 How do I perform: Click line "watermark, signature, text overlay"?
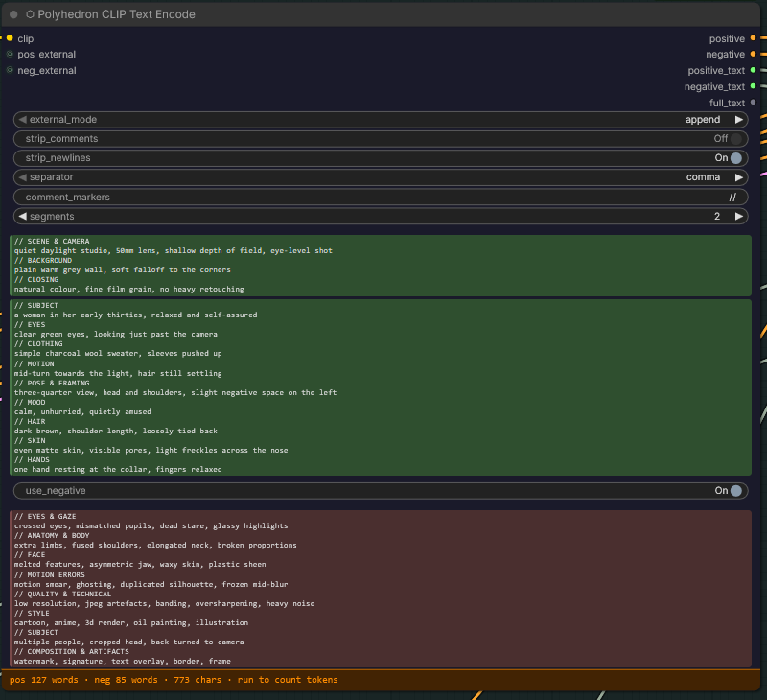point(123,661)
